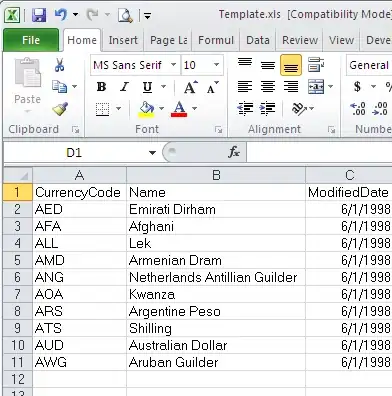Cut the selection with scissors icon
The image size is (392, 396).
coord(59,65)
